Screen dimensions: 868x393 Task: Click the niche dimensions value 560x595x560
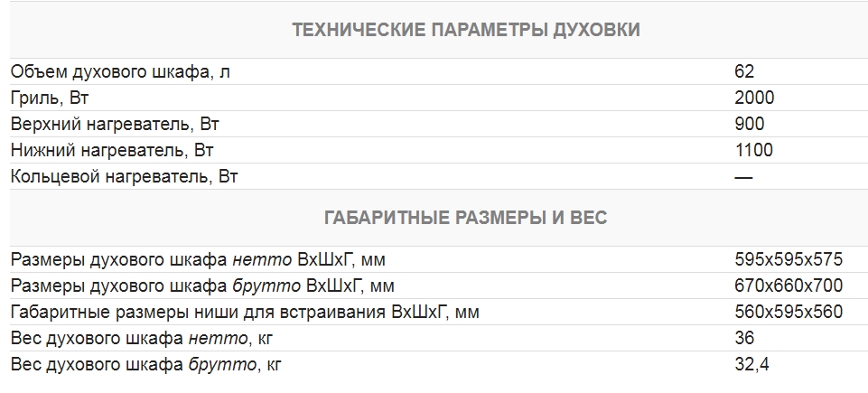click(789, 313)
